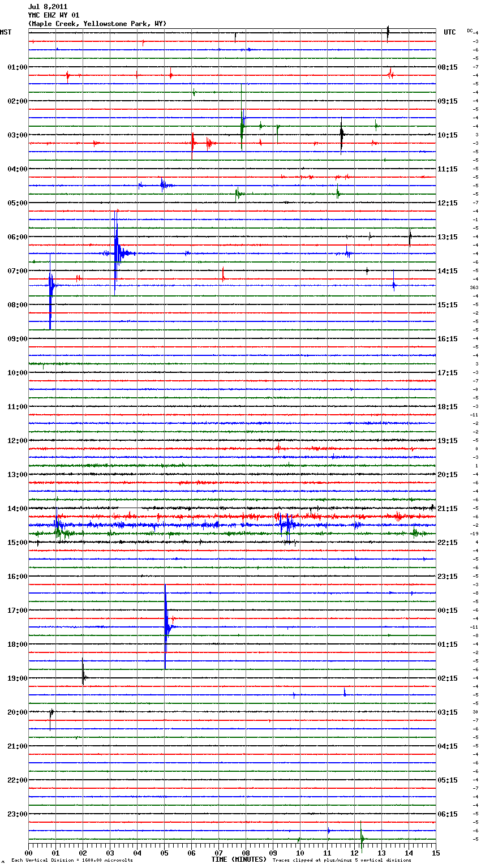
Task: Click the DC offset value "-19"
Action: click(x=474, y=534)
